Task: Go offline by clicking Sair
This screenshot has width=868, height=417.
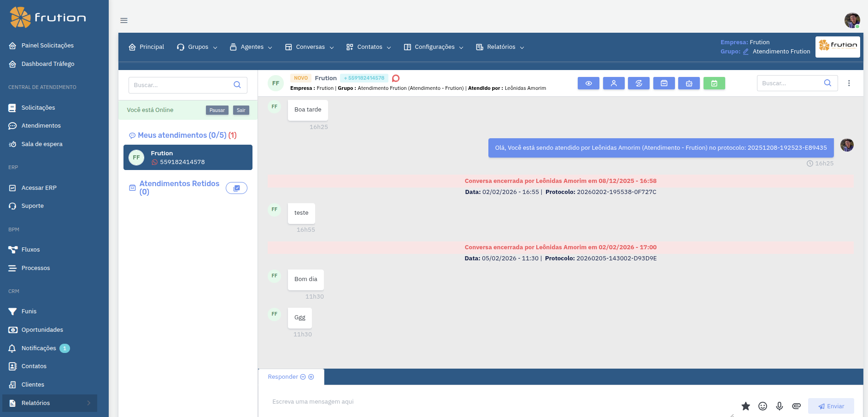Action: click(241, 110)
